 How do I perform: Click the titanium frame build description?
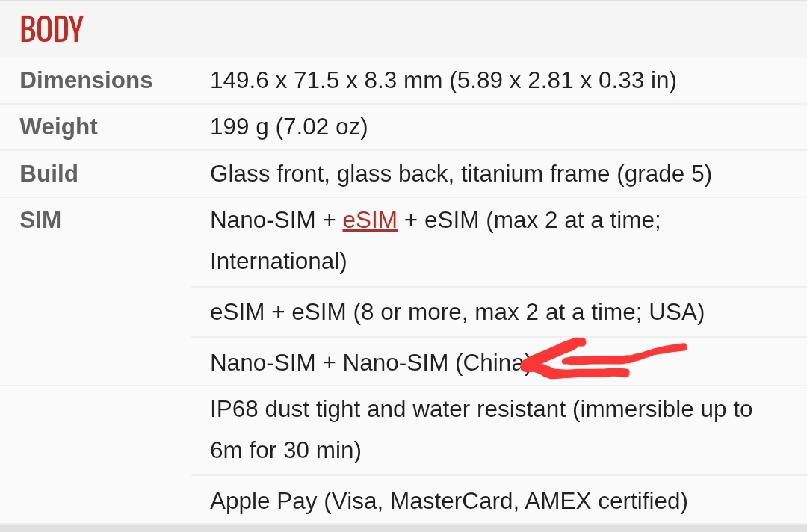(460, 174)
